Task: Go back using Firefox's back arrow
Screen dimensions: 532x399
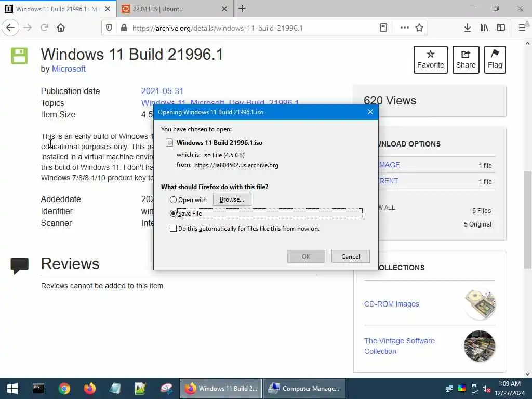Action: [10, 28]
